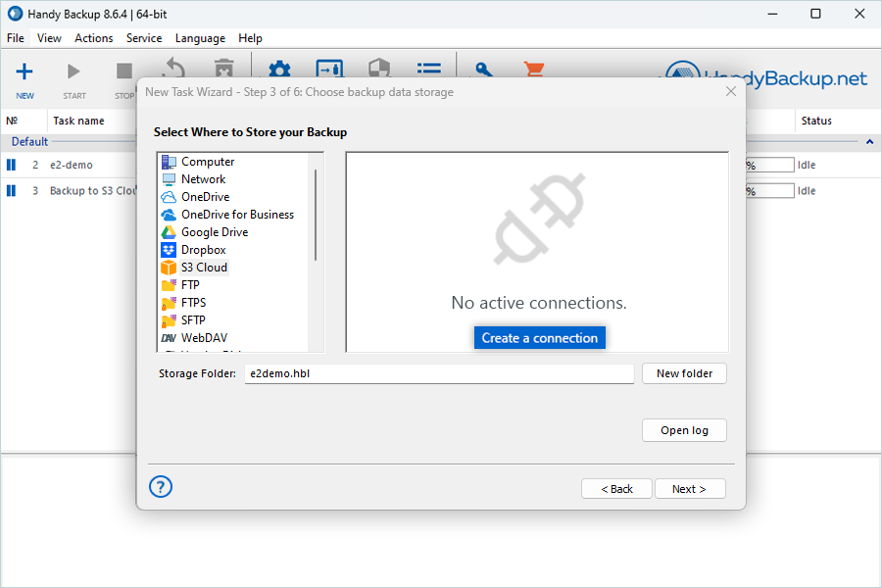Close the New Task Wizard dialog

click(731, 92)
